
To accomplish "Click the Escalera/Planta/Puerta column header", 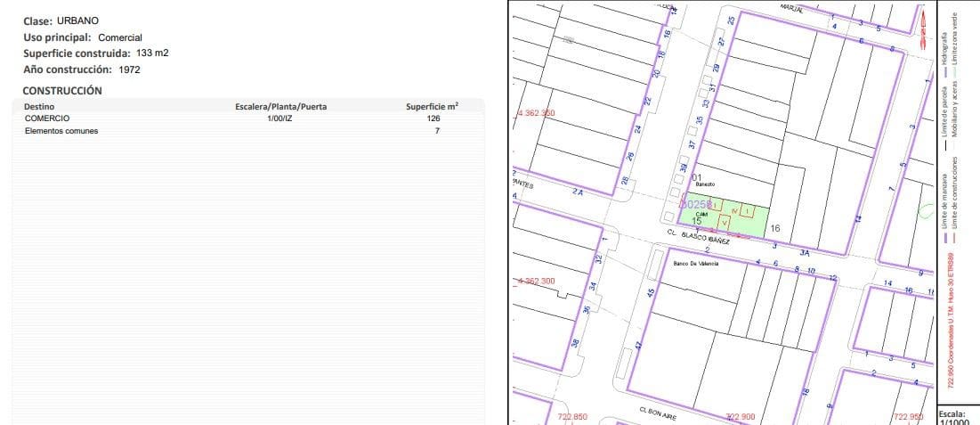I will [x=280, y=106].
